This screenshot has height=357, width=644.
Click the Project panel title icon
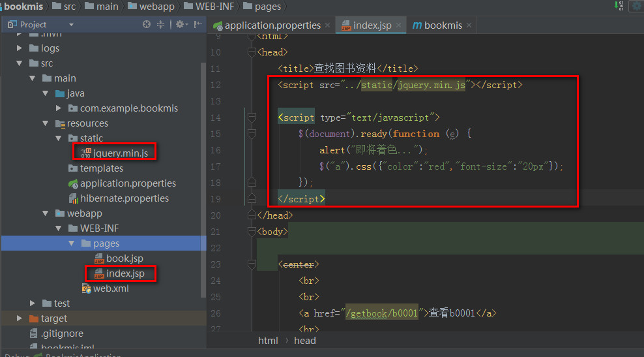pyautogui.click(x=12, y=25)
